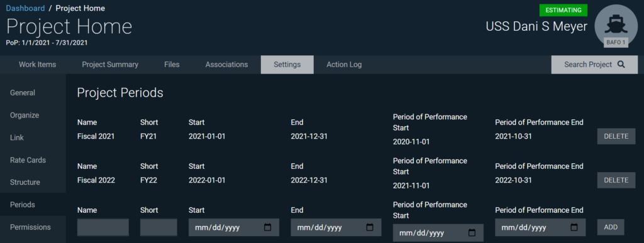
Task: Focus the new period Name field
Action: click(103, 227)
